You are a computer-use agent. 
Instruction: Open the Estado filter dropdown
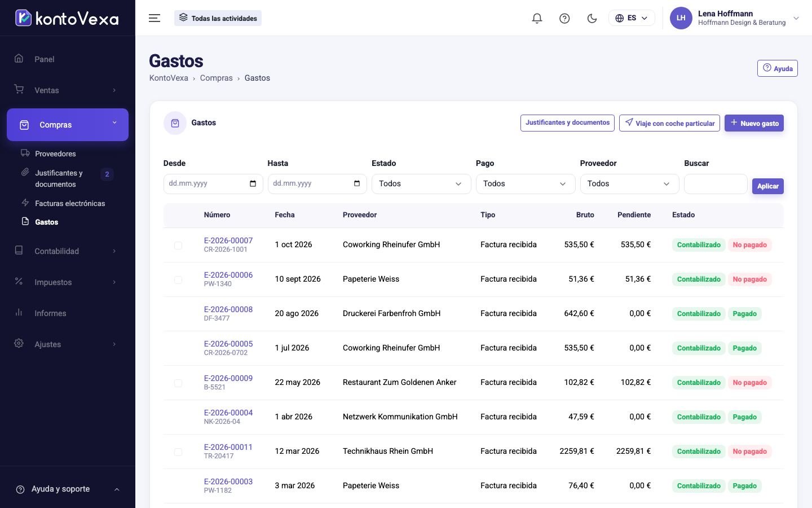(421, 184)
